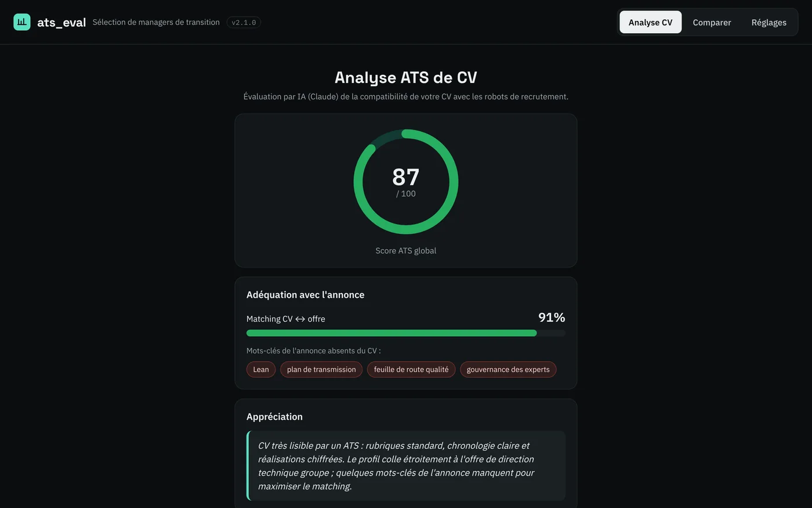812x508 pixels.
Task: Click the circular 87 score gauge
Action: 406,182
